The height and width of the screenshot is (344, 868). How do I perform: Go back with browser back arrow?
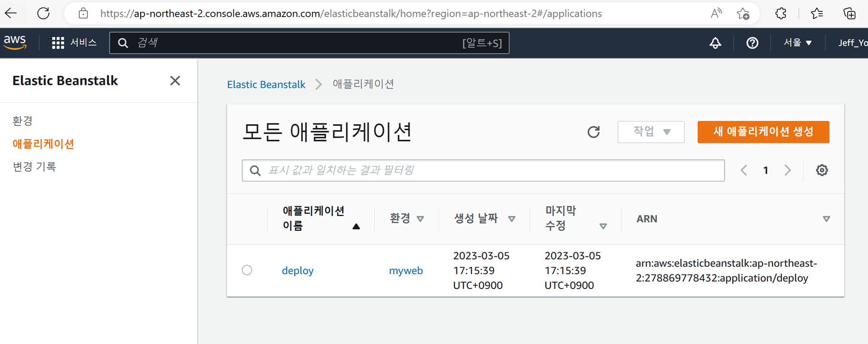coord(11,13)
